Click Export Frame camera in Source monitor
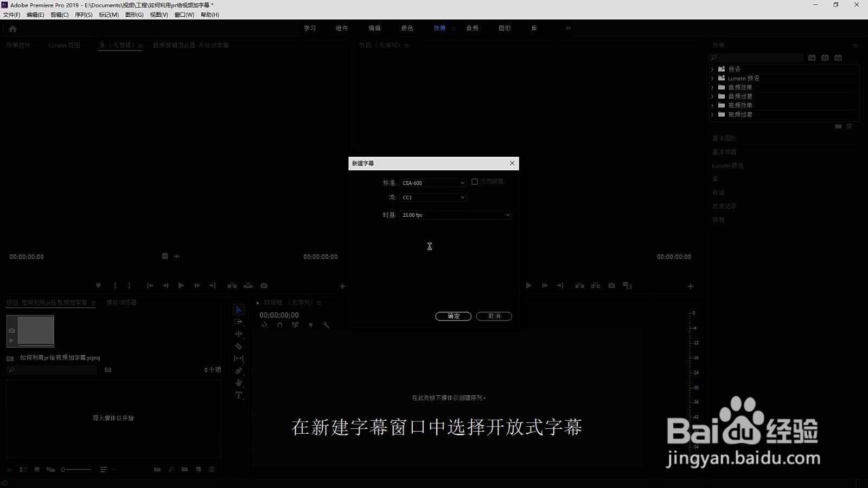Screen dimensions: 868x488 point(264,286)
